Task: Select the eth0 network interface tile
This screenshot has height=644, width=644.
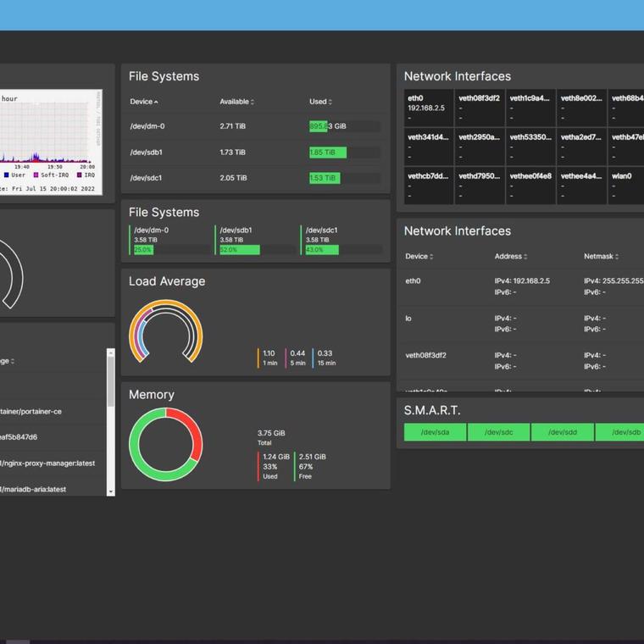Action: (x=429, y=108)
